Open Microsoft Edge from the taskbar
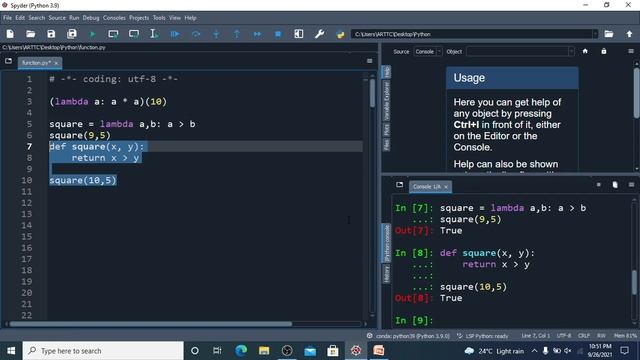This screenshot has width=640, height=360. (x=241, y=351)
